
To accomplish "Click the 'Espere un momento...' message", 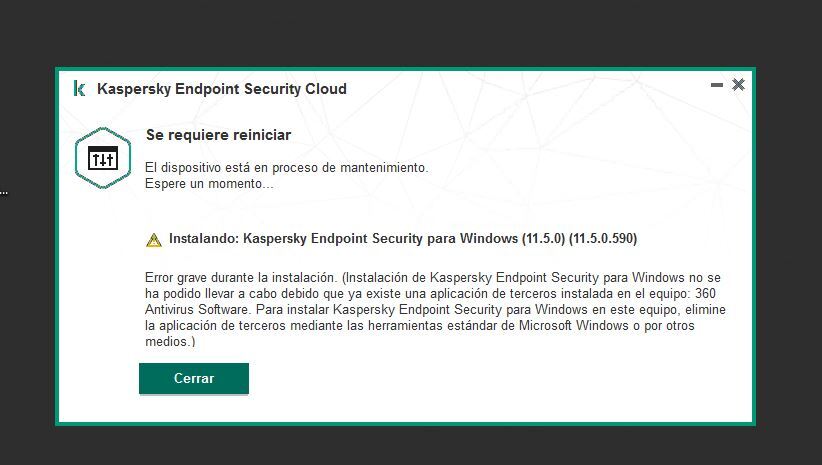I will [x=209, y=184].
